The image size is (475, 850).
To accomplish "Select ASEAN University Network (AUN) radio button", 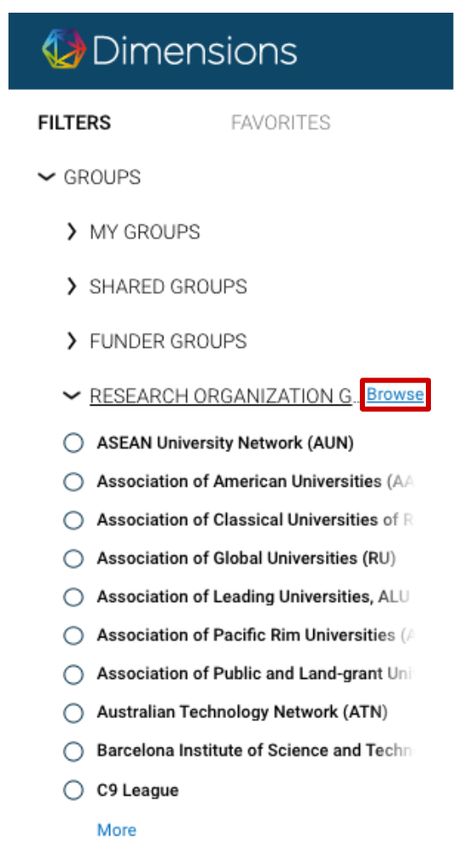I will 73,443.
